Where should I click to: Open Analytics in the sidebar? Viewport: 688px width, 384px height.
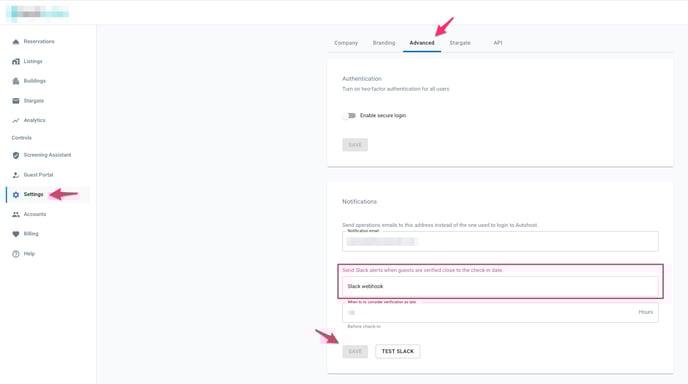[x=34, y=120]
